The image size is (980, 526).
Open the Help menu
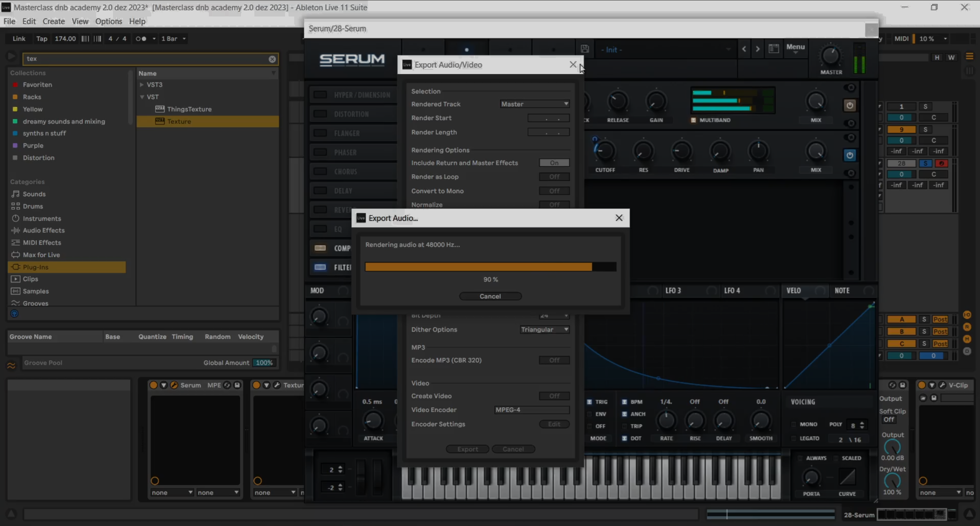[x=137, y=21]
